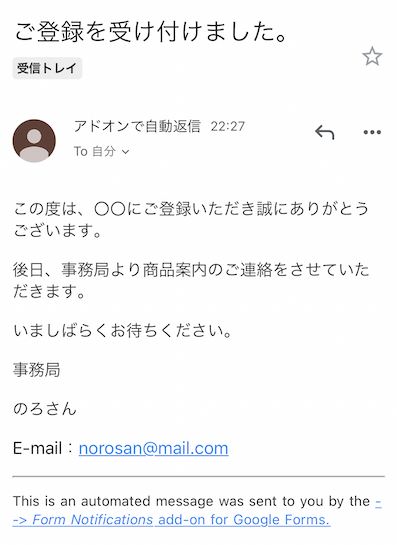Tap the 22:27 timestamp

point(228,126)
